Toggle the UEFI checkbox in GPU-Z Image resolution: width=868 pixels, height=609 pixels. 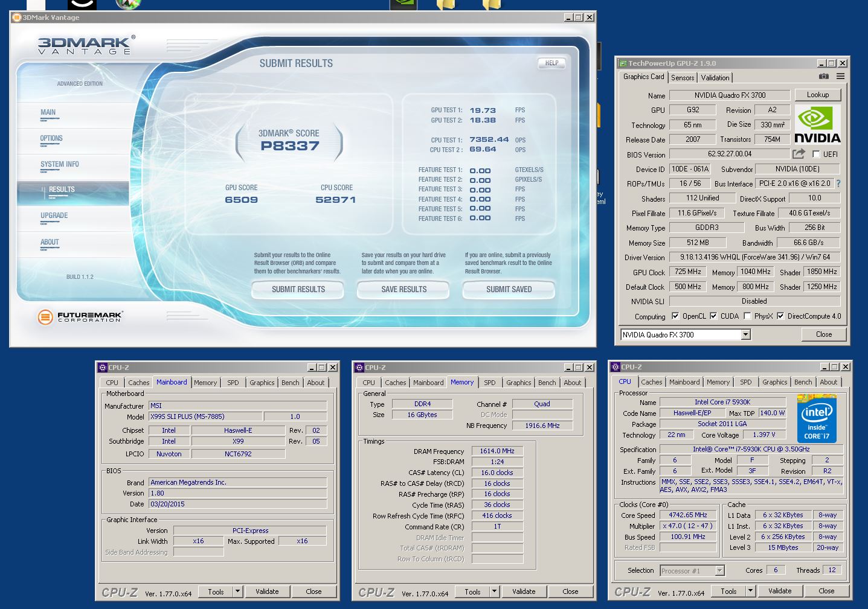point(817,154)
